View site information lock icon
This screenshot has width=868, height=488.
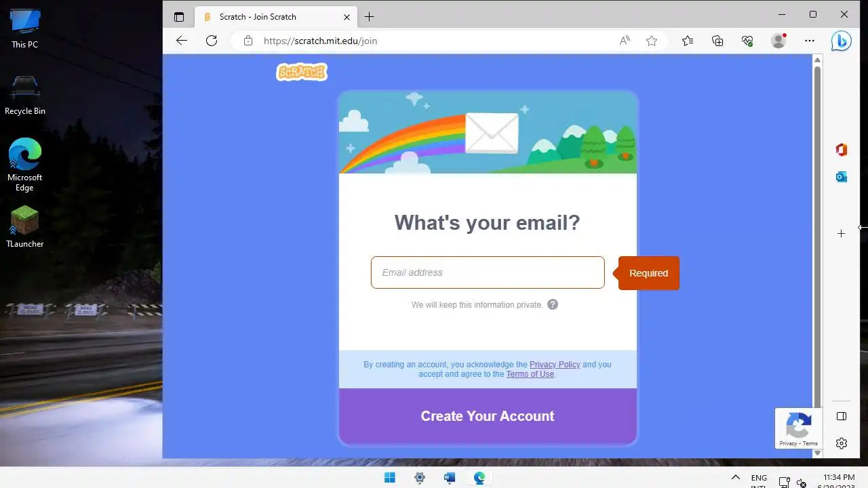pos(248,41)
